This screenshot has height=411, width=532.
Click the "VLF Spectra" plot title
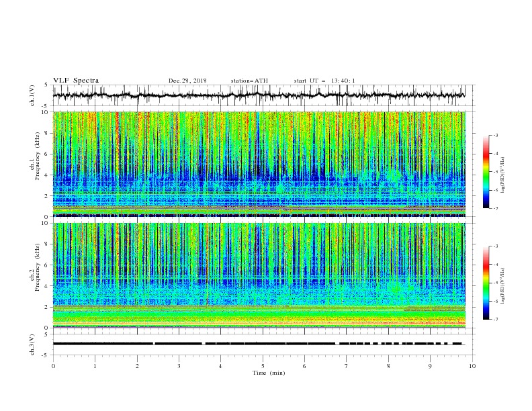tap(76, 81)
